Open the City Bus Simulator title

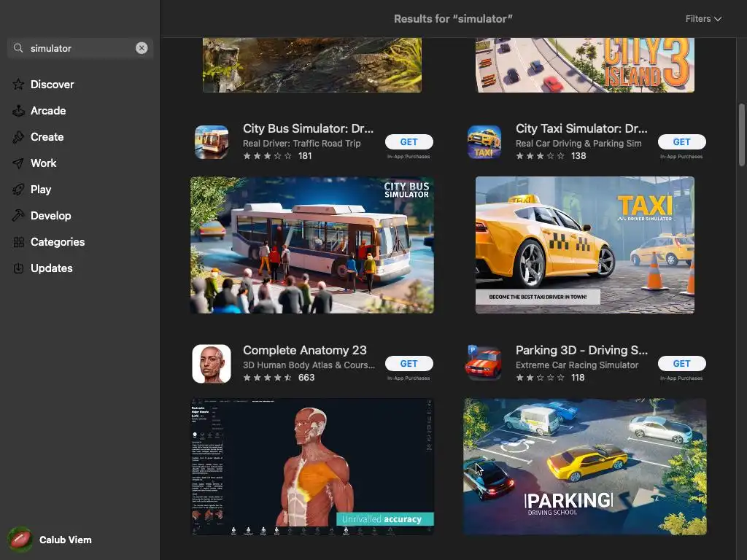click(x=309, y=128)
